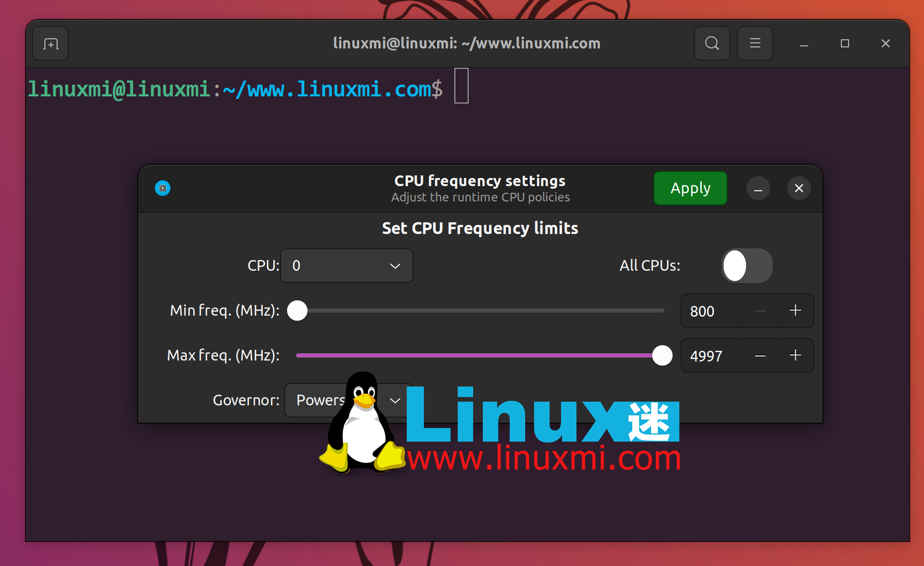Screen dimensions: 924x566
Task: Maximize the terminal window
Action: [845, 44]
